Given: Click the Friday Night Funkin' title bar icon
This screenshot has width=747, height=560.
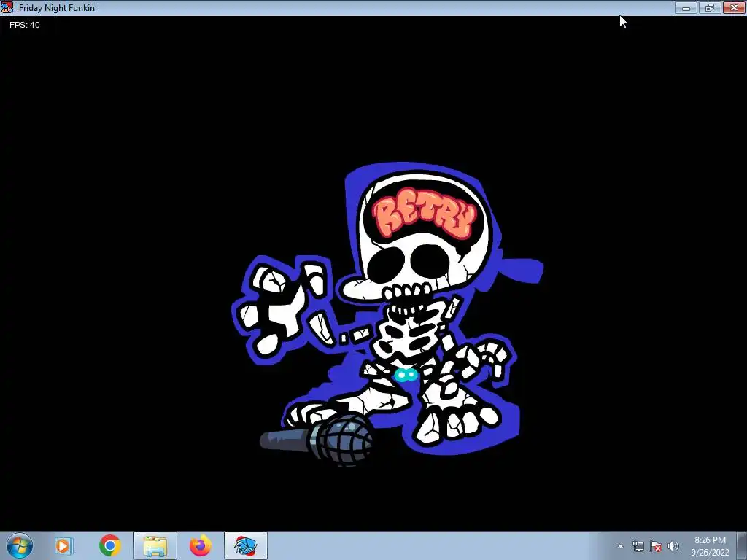Looking at the screenshot, I should pyautogui.click(x=7, y=7).
